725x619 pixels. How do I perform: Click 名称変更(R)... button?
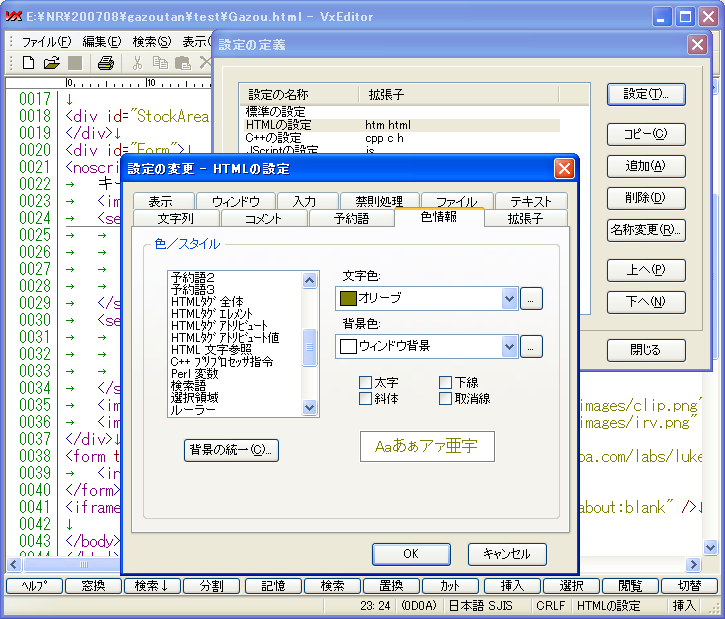pos(646,230)
